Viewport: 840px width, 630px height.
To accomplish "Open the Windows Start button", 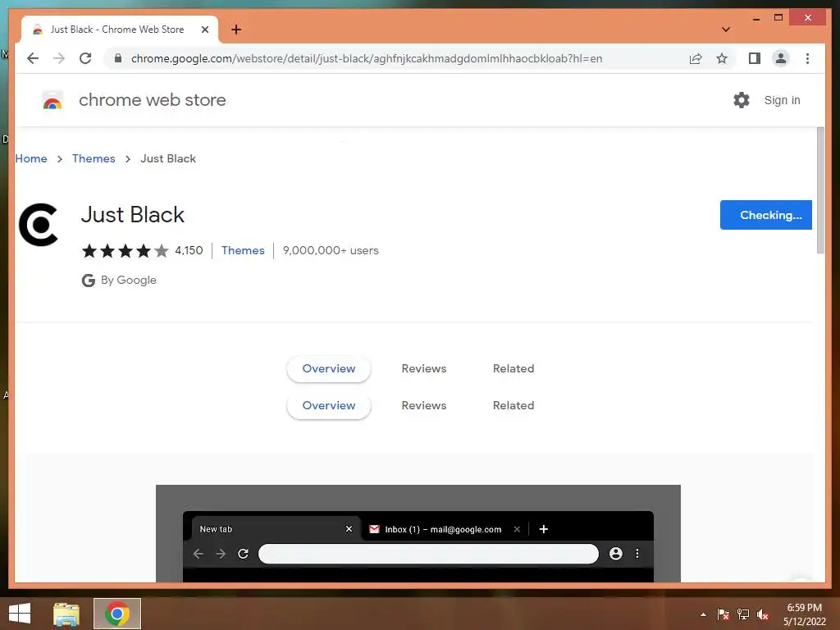I will (x=20, y=614).
